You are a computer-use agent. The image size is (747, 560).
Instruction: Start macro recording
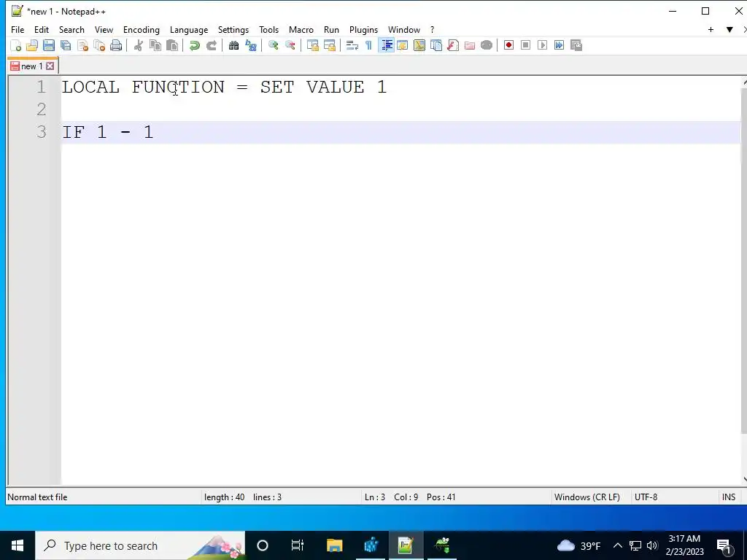coord(508,45)
